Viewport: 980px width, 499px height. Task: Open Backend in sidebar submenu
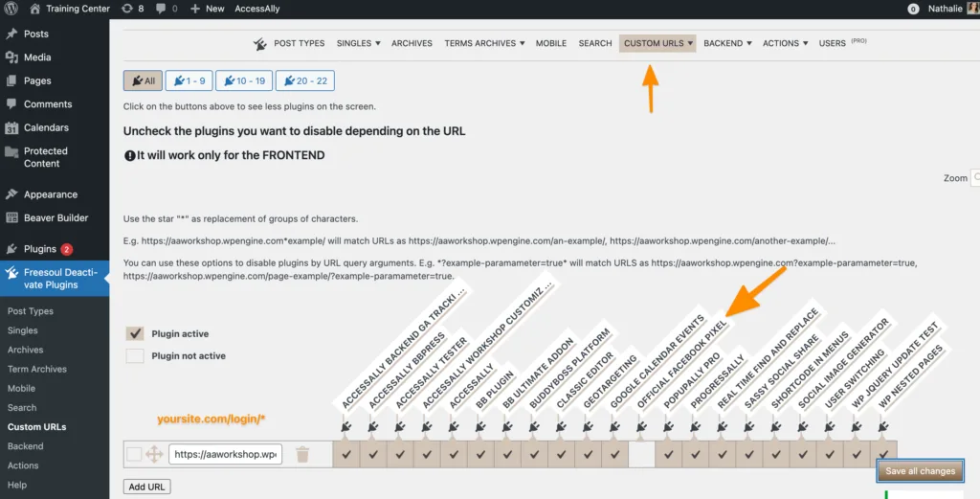[x=26, y=446]
